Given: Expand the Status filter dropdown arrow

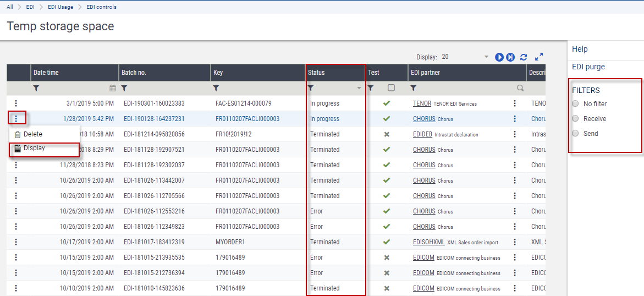Looking at the screenshot, I should [359, 88].
